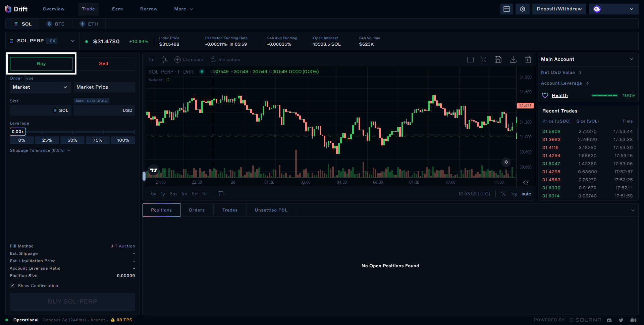The image size is (644, 325).
Task: Collapse the positions panel chevron
Action: [633, 210]
